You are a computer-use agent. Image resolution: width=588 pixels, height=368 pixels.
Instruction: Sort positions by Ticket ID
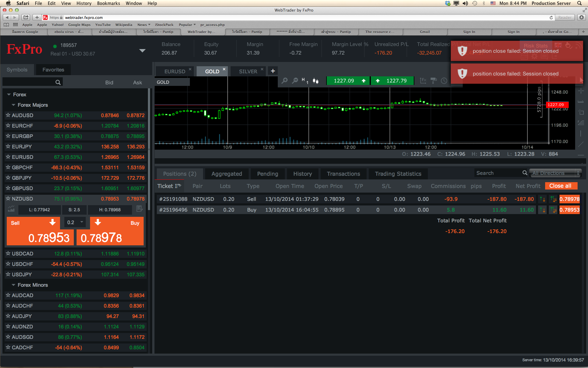[169, 186]
